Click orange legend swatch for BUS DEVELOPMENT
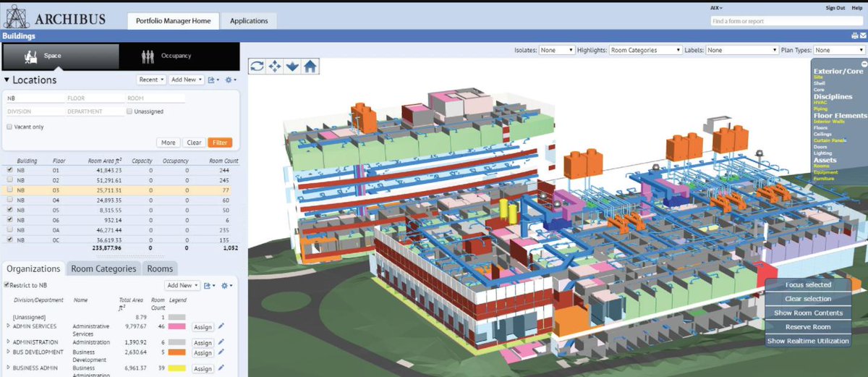 [x=177, y=352]
